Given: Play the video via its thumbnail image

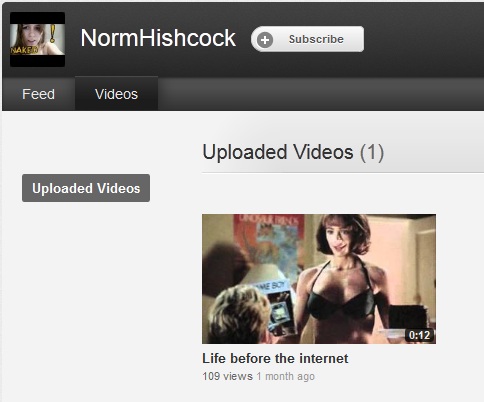Looking at the screenshot, I should [319, 279].
